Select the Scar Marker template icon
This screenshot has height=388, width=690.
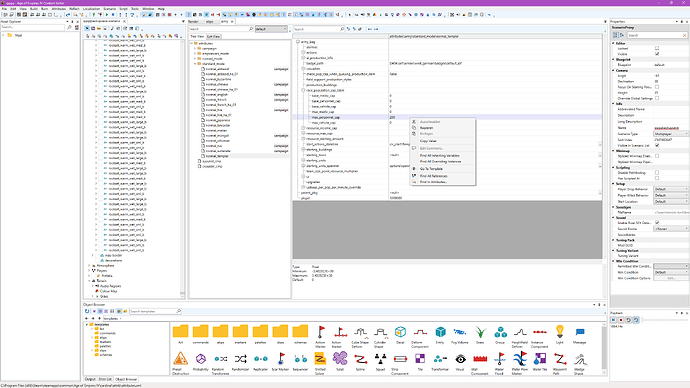281,359
